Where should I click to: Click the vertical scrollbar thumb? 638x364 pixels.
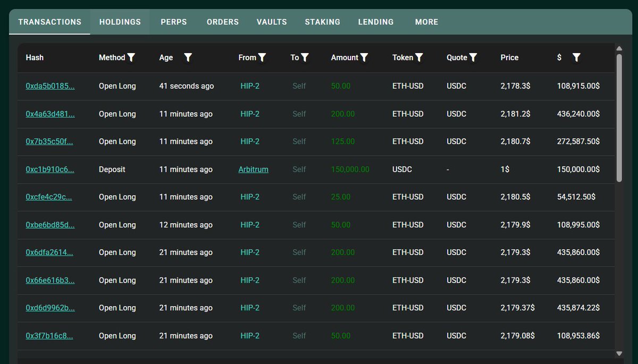tap(619, 118)
